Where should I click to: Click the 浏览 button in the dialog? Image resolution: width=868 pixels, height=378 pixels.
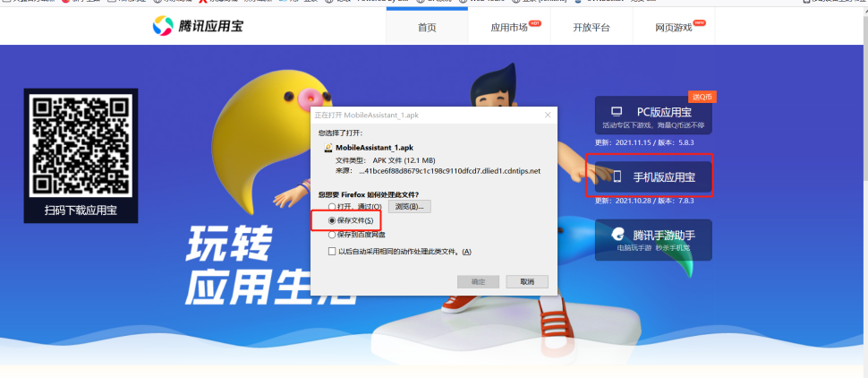point(410,207)
